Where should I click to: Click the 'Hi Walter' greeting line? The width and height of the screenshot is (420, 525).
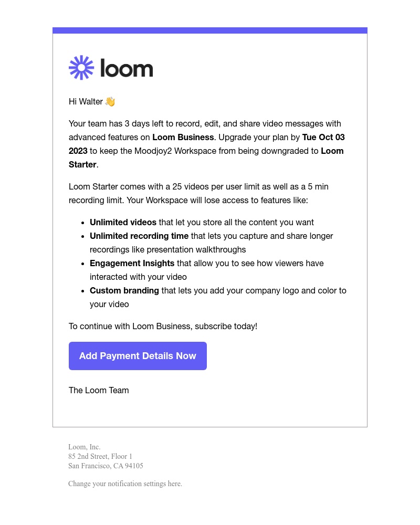(86, 101)
